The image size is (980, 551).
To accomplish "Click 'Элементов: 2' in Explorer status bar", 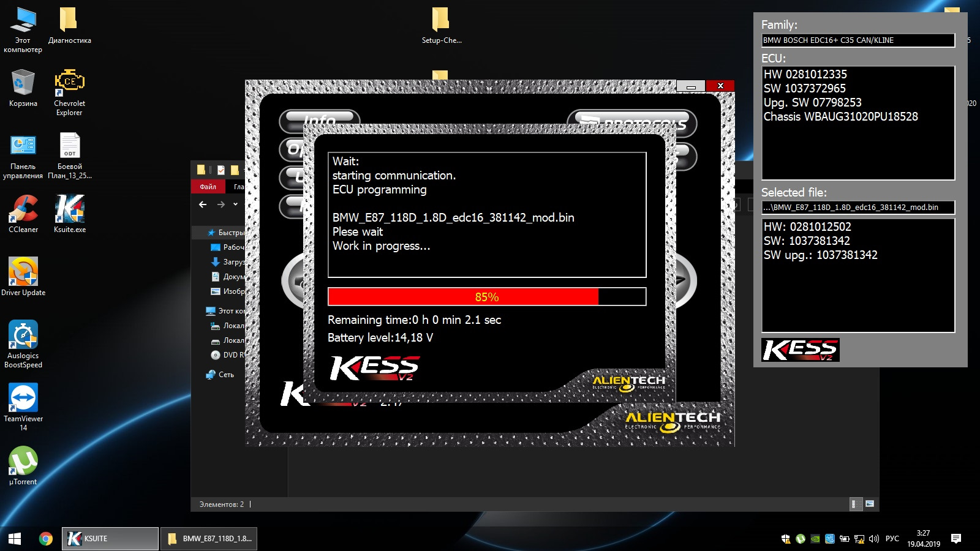I will tap(222, 504).
